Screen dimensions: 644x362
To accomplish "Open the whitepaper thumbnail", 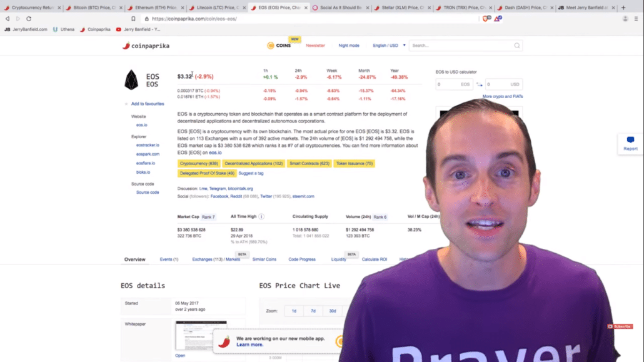I will tap(201, 335).
